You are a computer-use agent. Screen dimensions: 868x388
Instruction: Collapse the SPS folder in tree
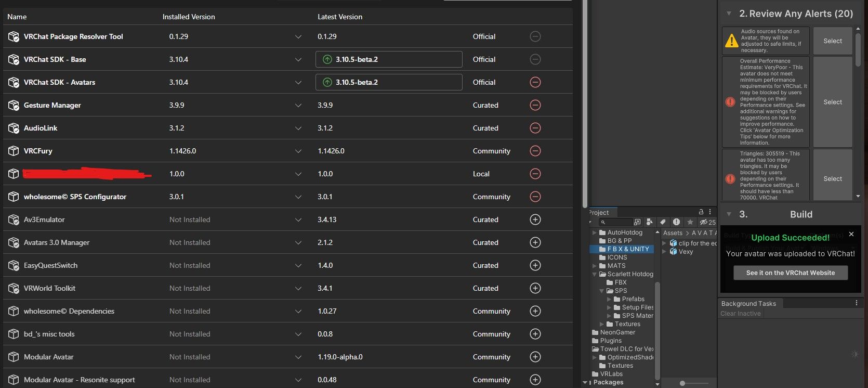coord(602,291)
